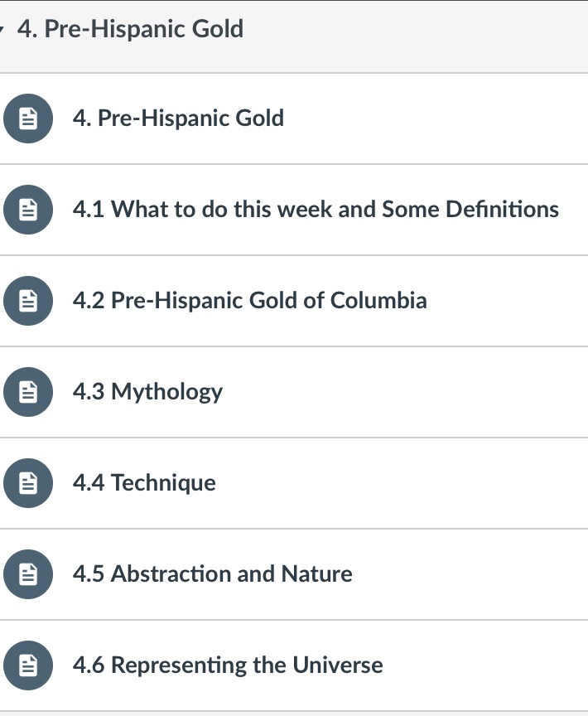Click empty space in the 4.4 Technique row

click(x=414, y=483)
